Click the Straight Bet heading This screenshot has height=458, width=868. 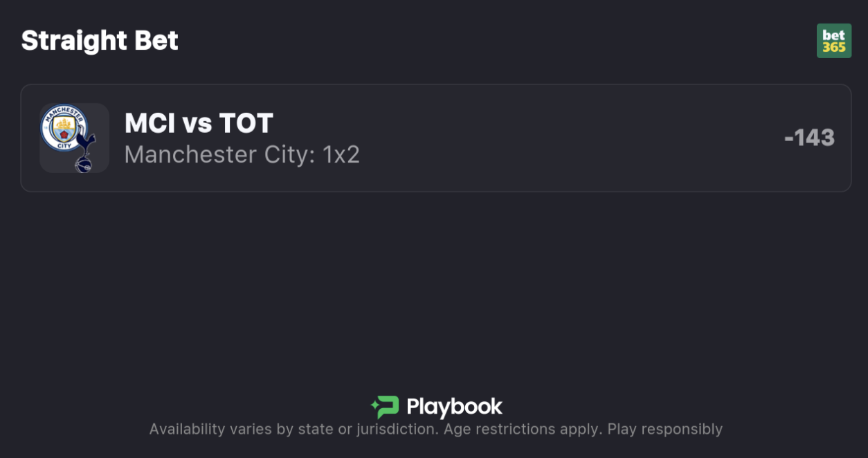pos(100,41)
